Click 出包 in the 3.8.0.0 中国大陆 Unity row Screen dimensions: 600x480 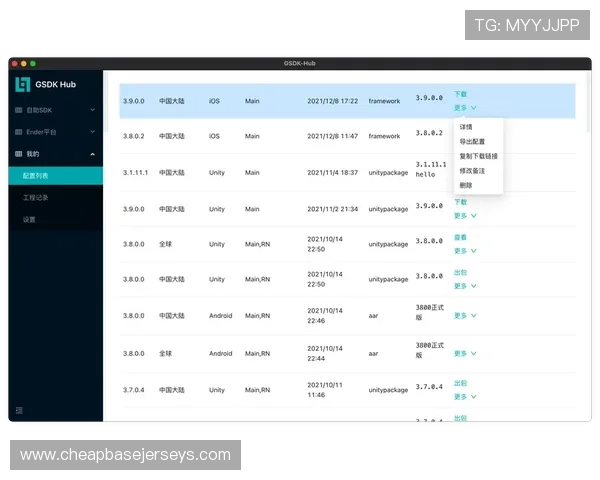pyautogui.click(x=460, y=273)
